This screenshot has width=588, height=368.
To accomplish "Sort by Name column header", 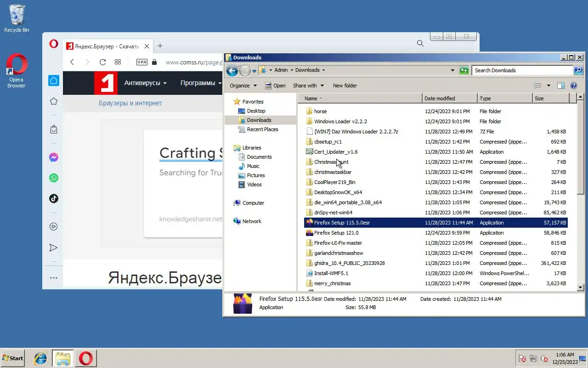I will tap(360, 98).
